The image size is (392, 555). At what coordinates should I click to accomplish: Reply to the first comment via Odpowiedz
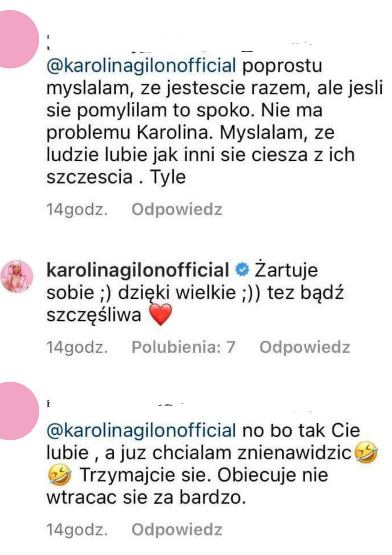click(x=177, y=210)
